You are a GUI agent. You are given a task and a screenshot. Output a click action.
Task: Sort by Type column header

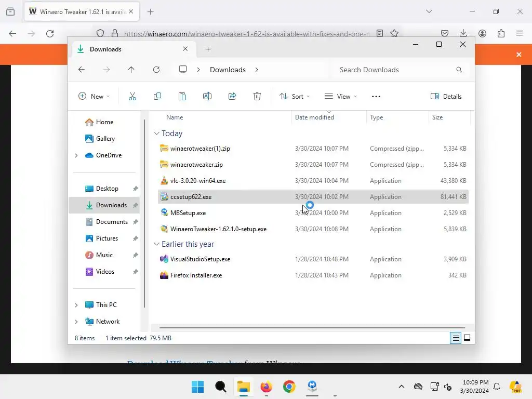(376, 117)
